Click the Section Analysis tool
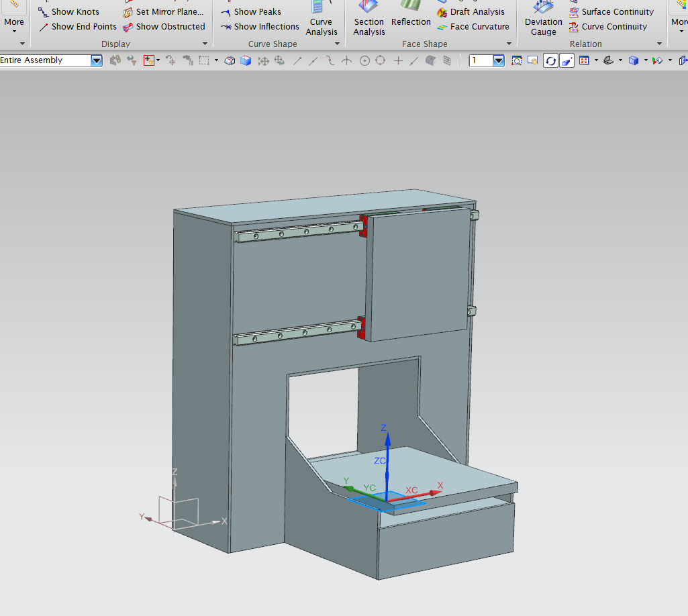 coord(368,20)
